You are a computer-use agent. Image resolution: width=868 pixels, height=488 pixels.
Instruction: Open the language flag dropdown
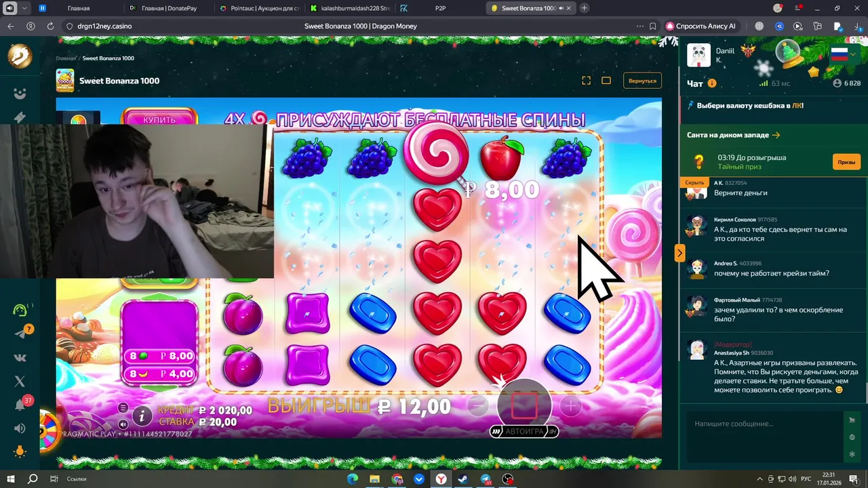[x=844, y=54]
